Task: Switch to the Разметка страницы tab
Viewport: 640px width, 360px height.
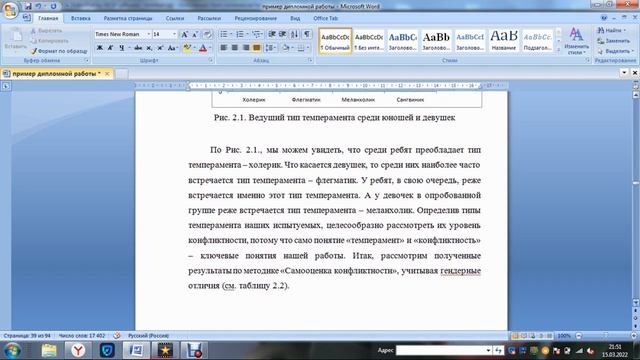Action: point(128,18)
